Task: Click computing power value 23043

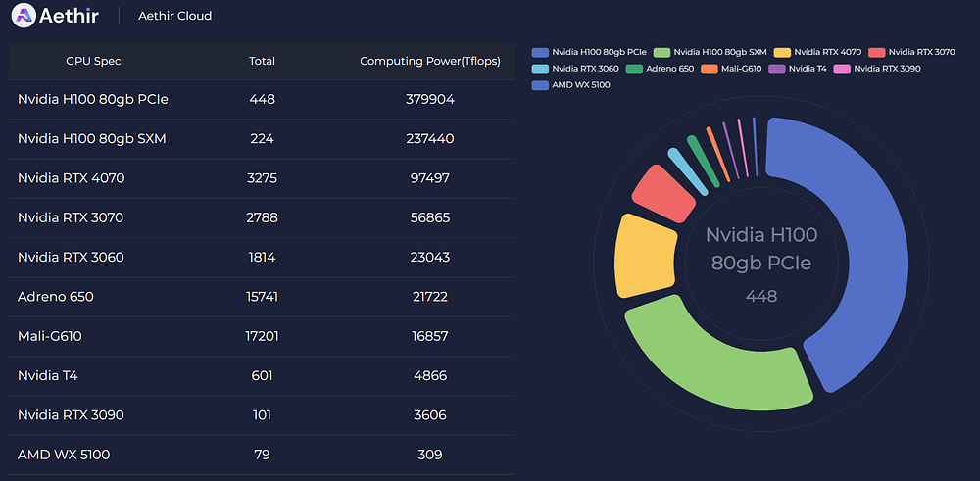Action: tap(430, 257)
